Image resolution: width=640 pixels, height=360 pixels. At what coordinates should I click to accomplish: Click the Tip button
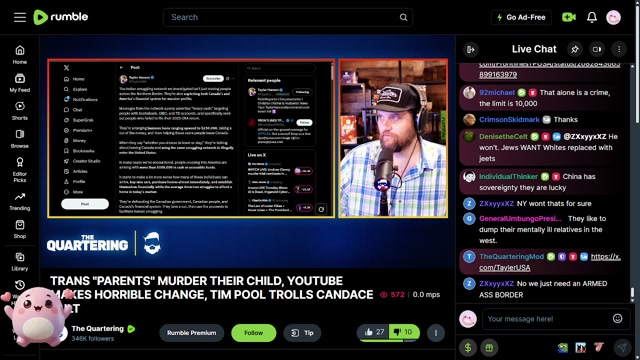302,333
